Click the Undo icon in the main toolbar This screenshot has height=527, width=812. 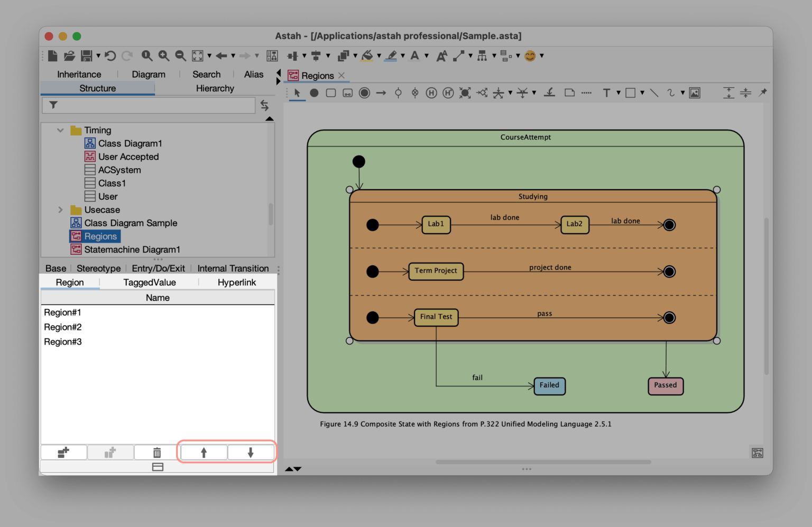[x=109, y=56]
